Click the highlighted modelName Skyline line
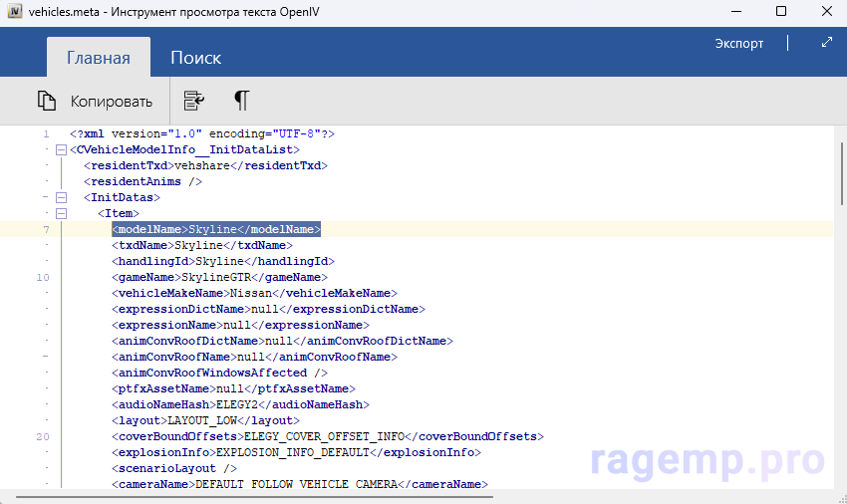847x504 pixels. 215,229
